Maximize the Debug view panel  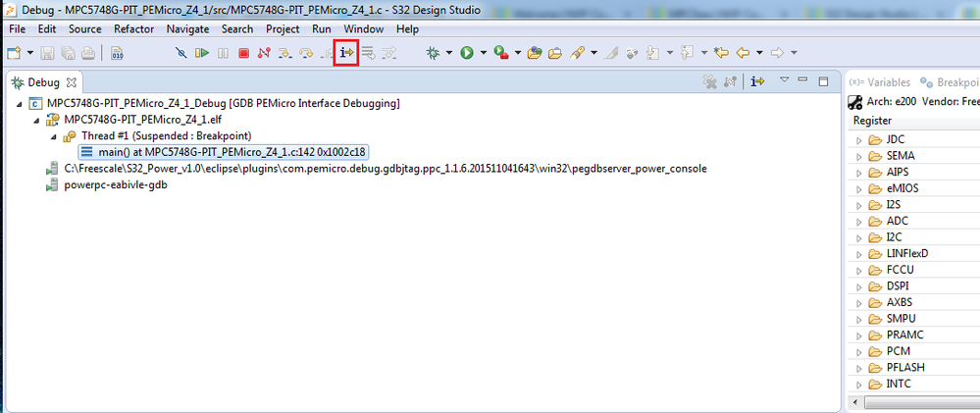824,81
